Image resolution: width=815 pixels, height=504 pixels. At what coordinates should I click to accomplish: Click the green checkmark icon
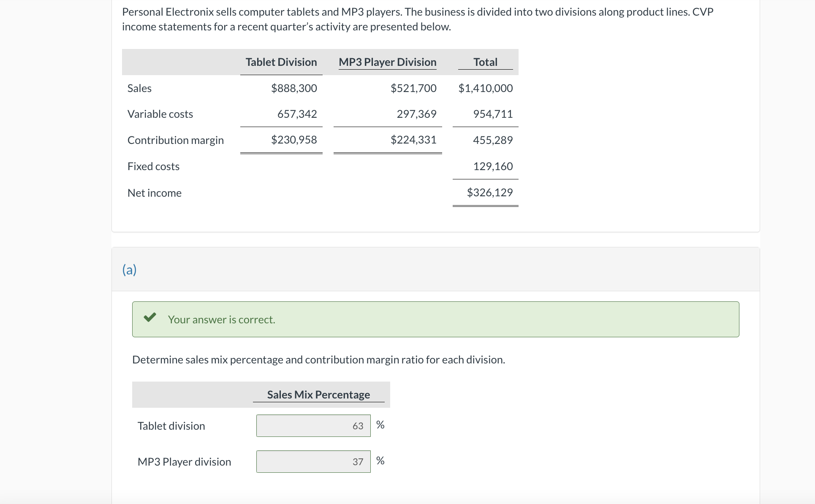pyautogui.click(x=149, y=317)
